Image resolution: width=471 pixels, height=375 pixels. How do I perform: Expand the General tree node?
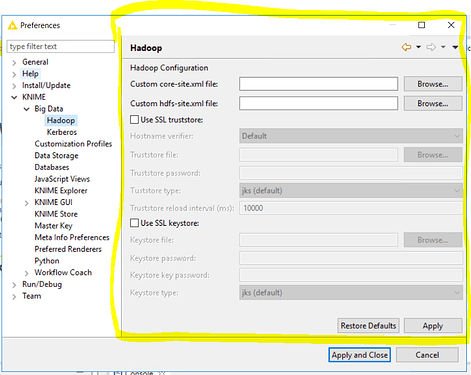(14, 62)
